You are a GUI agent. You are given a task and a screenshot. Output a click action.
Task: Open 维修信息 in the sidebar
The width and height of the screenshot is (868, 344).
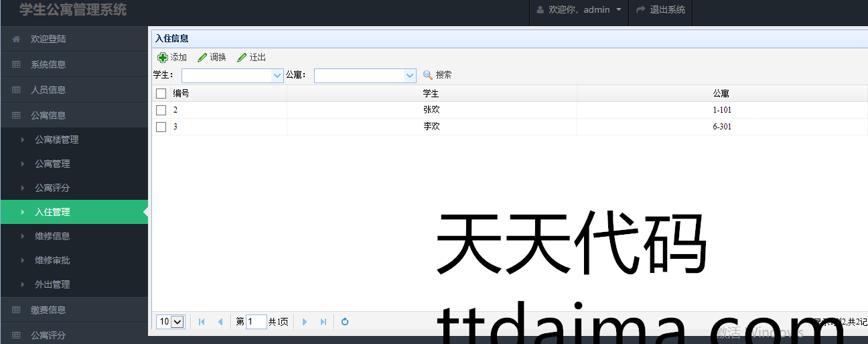(52, 236)
